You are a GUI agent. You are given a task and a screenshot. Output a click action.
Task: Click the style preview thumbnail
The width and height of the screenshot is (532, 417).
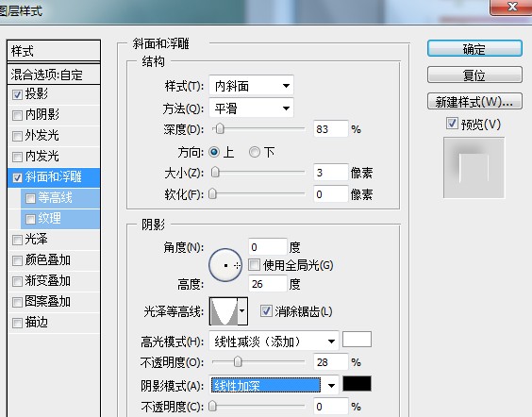click(x=474, y=168)
